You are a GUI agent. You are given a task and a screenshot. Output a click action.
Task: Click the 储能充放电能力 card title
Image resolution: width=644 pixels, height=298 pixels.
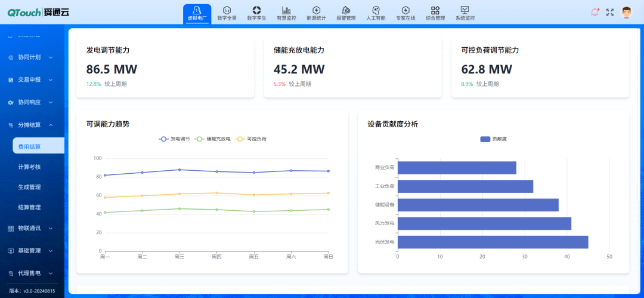[x=299, y=50]
